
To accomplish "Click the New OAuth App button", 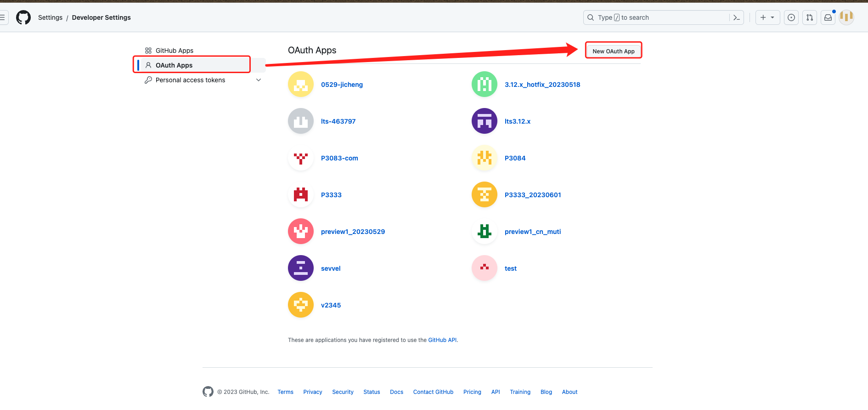I will (614, 51).
